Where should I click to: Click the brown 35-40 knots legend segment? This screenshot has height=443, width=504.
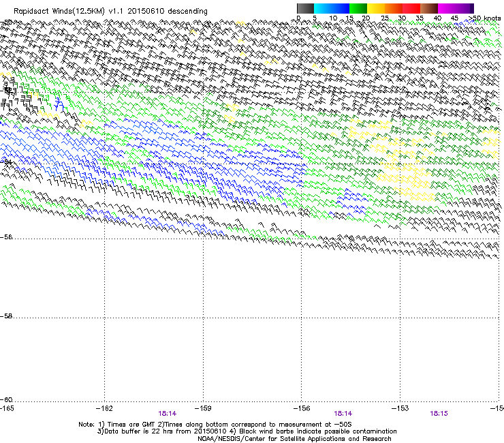click(x=429, y=8)
